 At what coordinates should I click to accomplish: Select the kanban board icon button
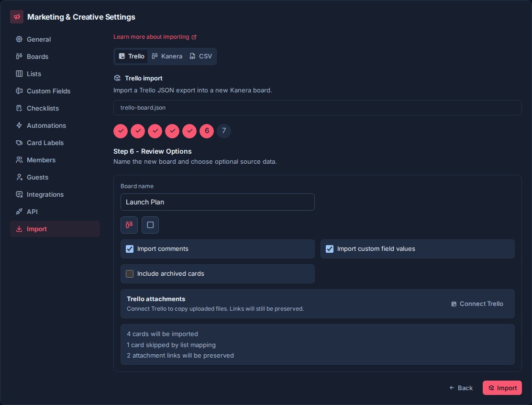pyautogui.click(x=129, y=225)
